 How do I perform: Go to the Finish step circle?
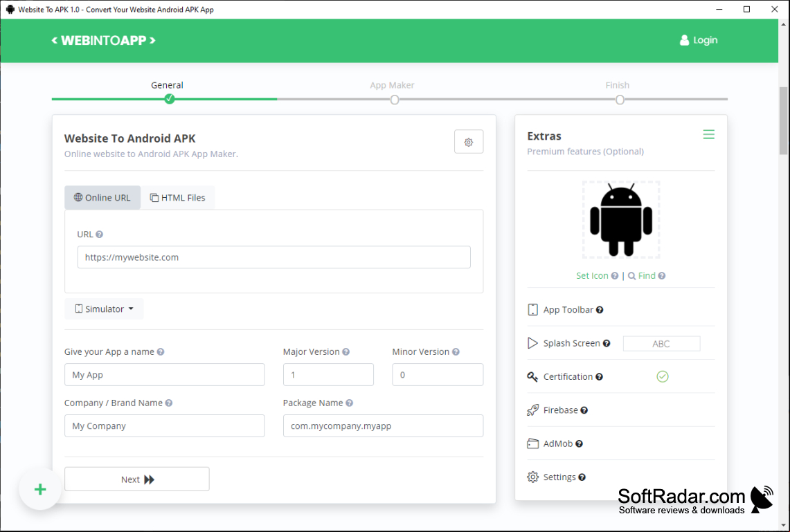pyautogui.click(x=620, y=100)
